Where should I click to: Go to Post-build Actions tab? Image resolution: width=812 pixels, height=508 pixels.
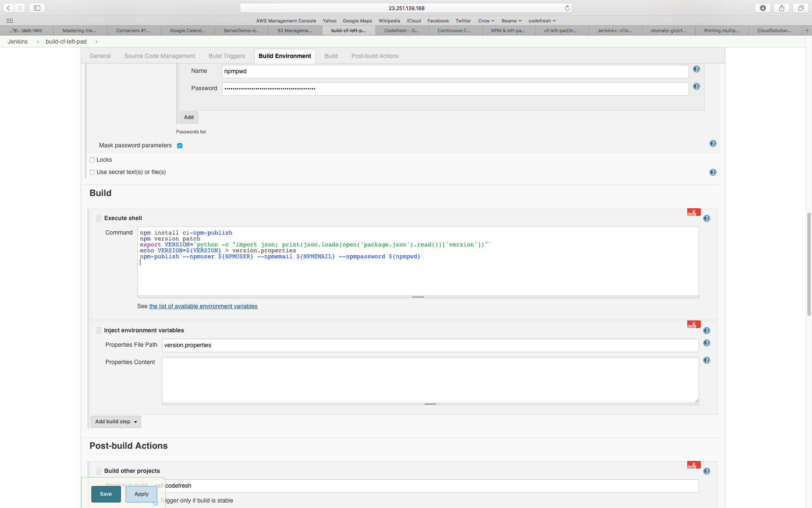375,56
